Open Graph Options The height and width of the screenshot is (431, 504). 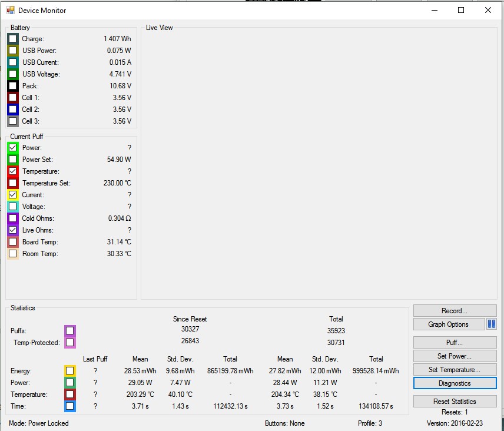(448, 324)
